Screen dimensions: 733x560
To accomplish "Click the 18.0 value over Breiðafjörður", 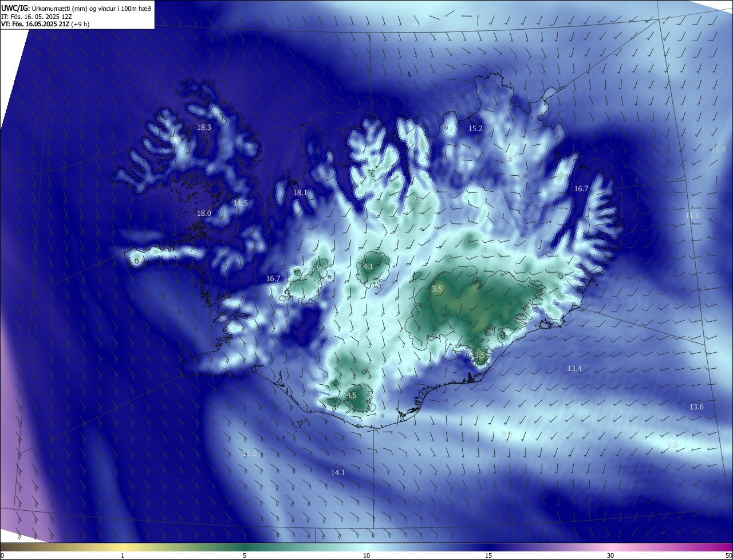I will [x=204, y=214].
